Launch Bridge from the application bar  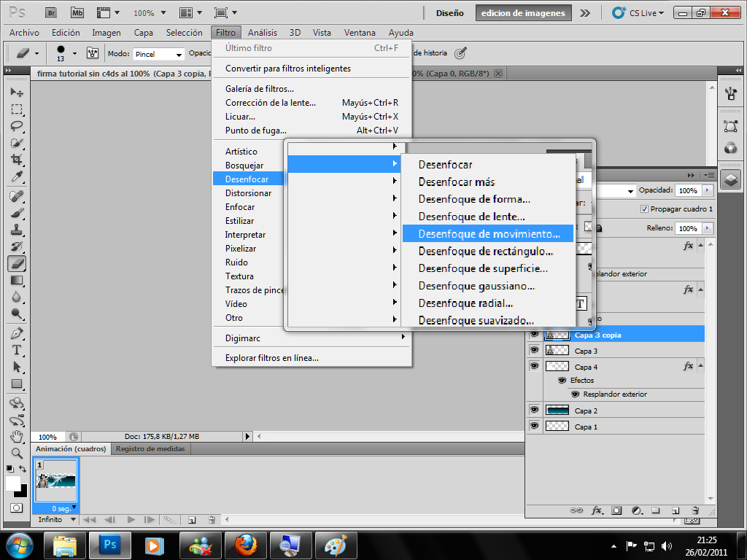[51, 13]
